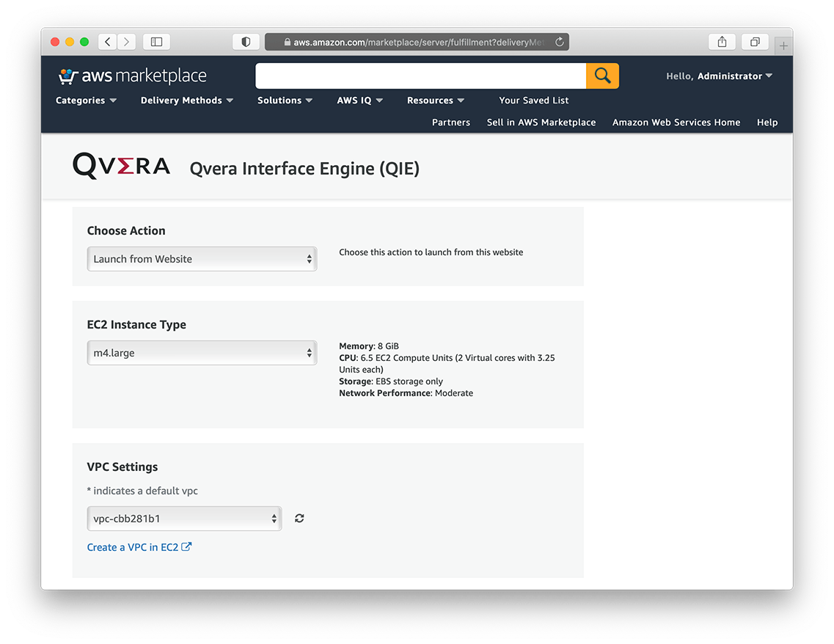The image size is (834, 644).
Task: Open the Launch from Website dropdown
Action: point(202,259)
